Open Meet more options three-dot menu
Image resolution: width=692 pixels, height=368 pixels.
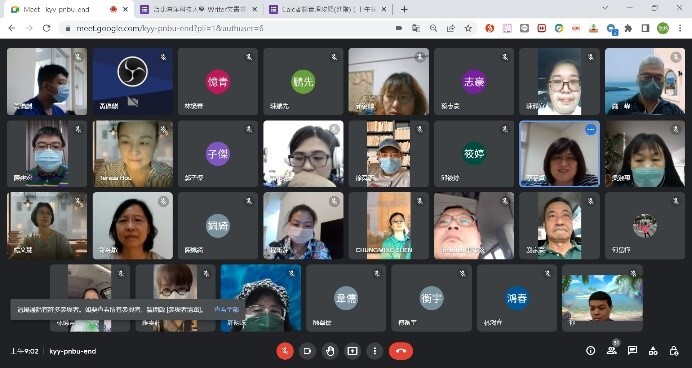click(375, 351)
